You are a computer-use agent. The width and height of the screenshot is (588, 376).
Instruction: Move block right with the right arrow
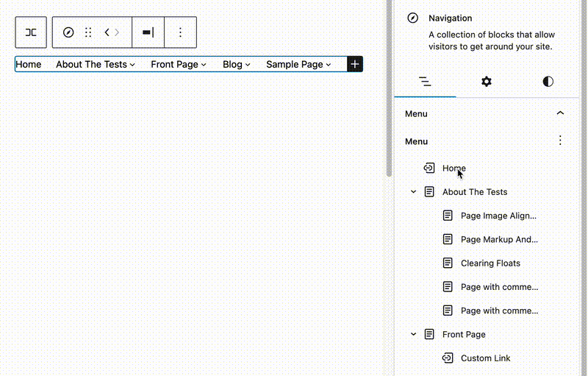point(117,32)
